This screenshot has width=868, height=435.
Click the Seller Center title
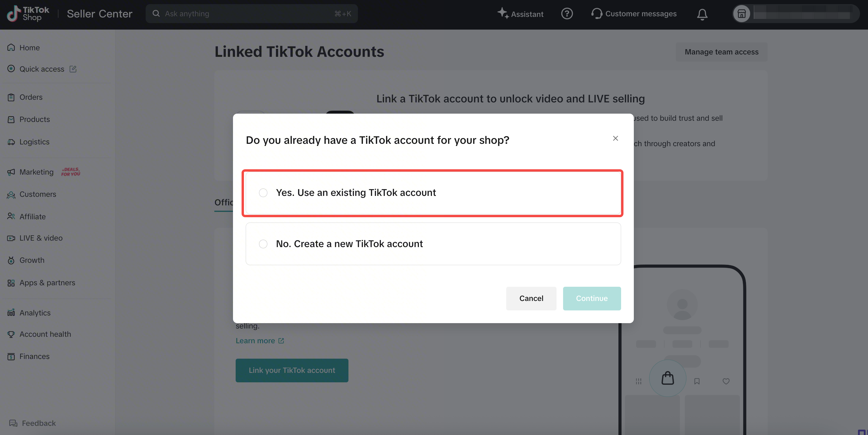[x=99, y=14]
